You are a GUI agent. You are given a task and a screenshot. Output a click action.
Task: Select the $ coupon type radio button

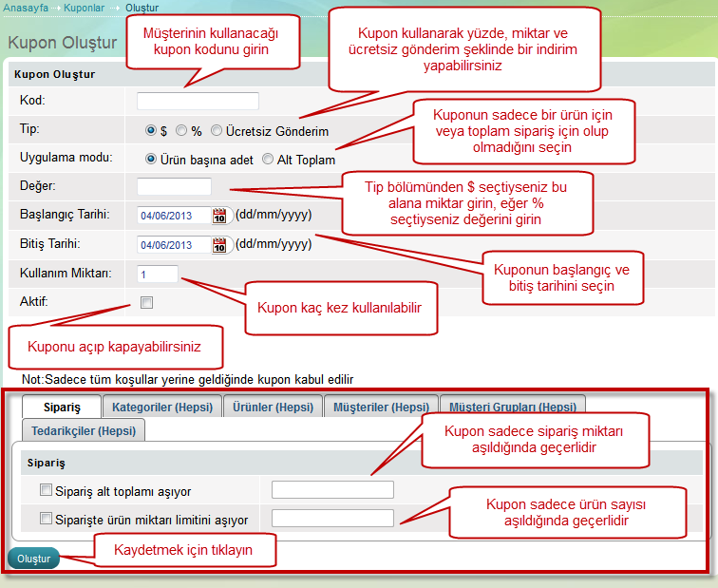point(150,131)
